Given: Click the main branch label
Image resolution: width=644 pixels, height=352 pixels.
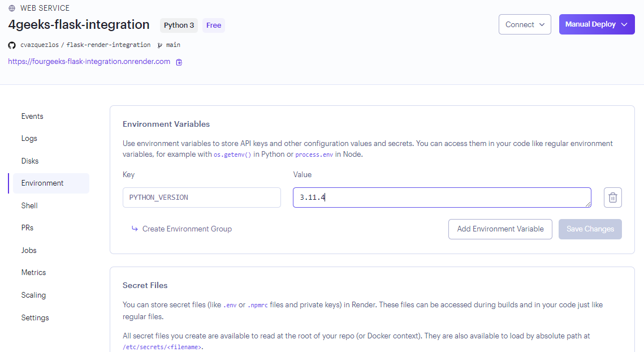Looking at the screenshot, I should [x=173, y=45].
